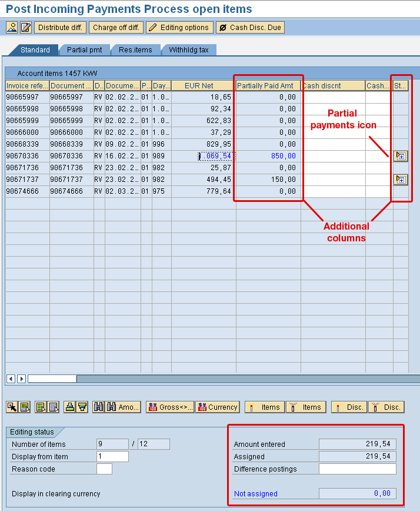This screenshot has height=511, width=420.
Task: Switch to the Partial pmt tab
Action: pyautogui.click(x=84, y=50)
